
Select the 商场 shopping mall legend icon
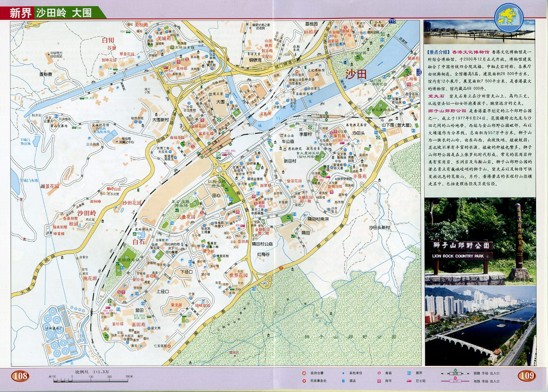tap(379, 373)
